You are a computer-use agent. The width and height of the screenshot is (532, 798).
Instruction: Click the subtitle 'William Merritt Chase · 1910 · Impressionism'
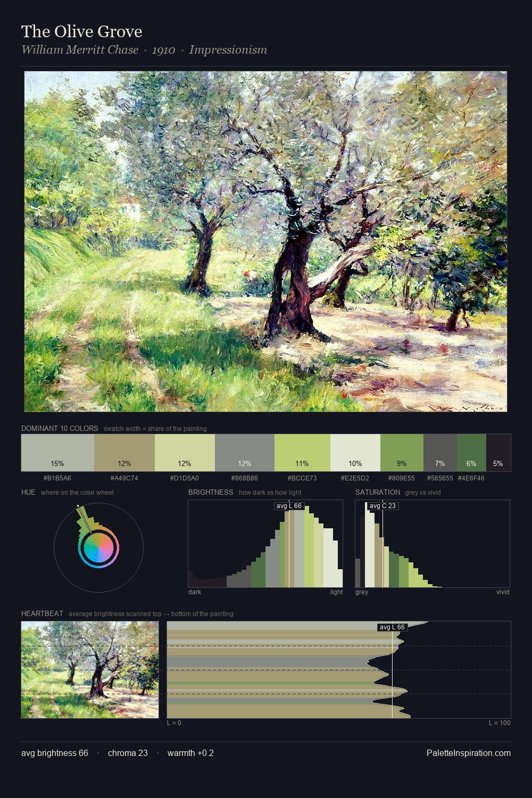[x=144, y=50]
